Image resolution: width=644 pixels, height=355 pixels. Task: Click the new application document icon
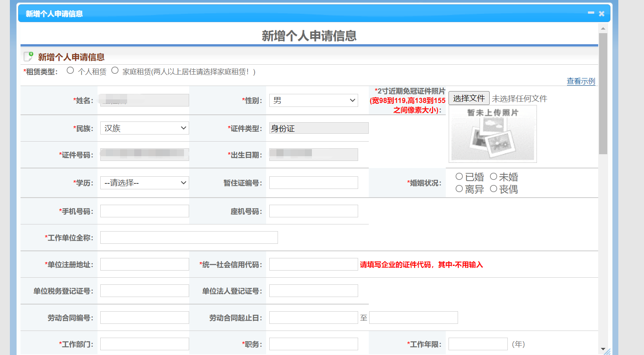click(x=28, y=57)
